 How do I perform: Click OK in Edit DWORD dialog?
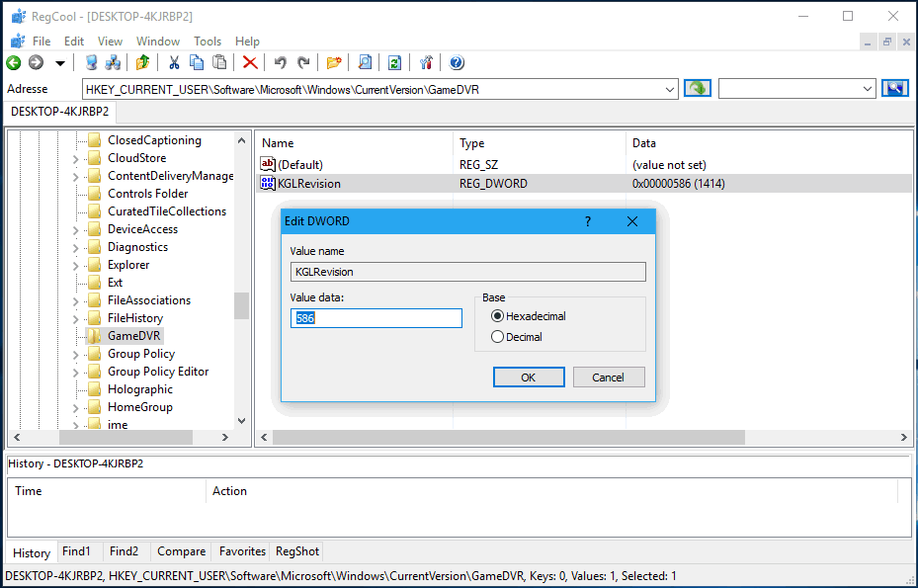coord(529,378)
